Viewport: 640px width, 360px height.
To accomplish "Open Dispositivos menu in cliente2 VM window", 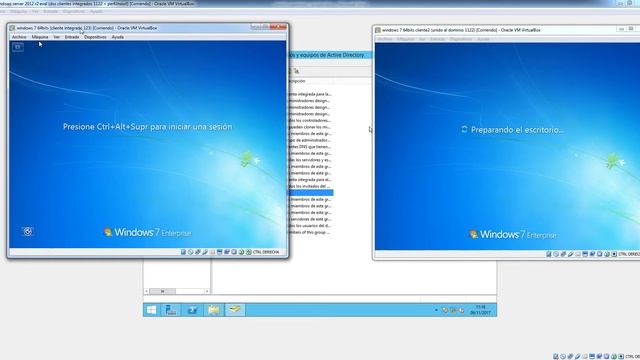I will 460,39.
